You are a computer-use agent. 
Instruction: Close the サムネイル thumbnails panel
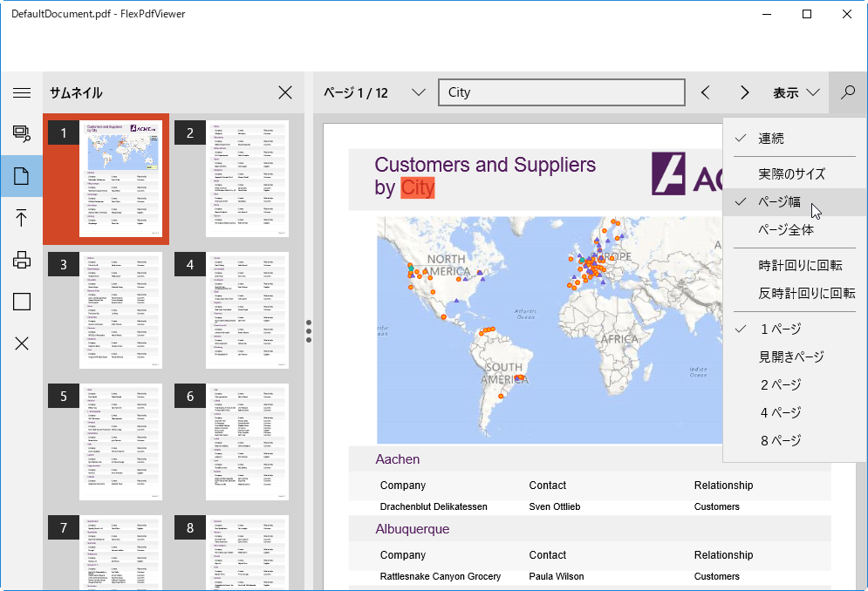pyautogui.click(x=285, y=92)
